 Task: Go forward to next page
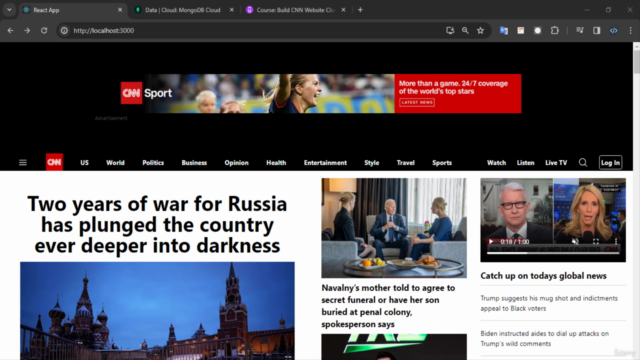point(27,31)
